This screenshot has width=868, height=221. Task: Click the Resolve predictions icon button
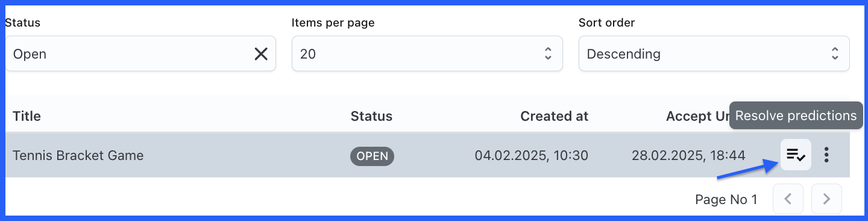click(796, 155)
